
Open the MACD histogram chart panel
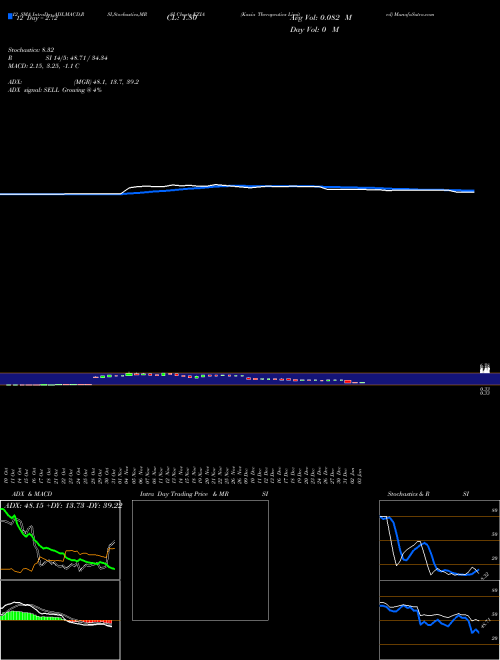pyautogui.click(x=60, y=620)
